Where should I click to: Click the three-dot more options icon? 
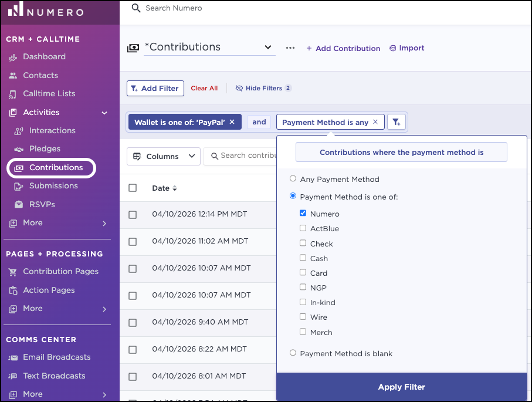click(290, 48)
